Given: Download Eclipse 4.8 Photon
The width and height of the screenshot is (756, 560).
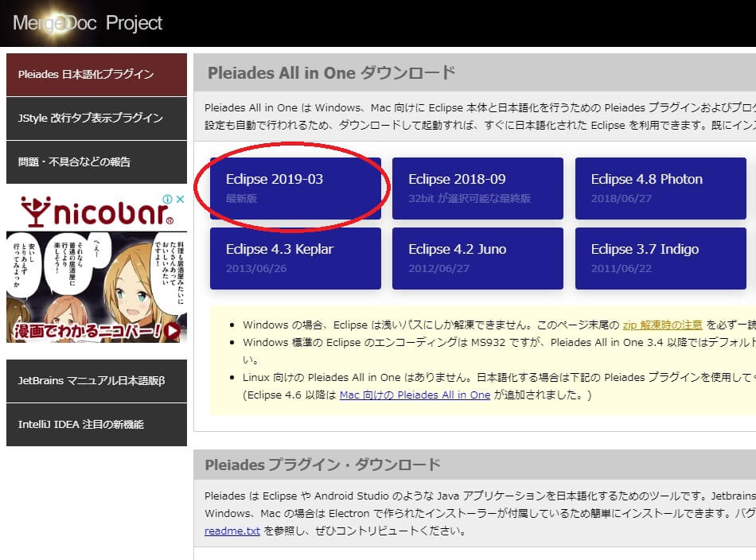Looking at the screenshot, I should 661,189.
